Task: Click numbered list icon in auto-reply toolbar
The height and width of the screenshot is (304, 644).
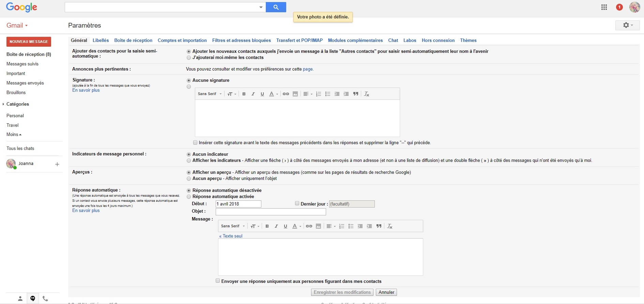Action: point(342,226)
